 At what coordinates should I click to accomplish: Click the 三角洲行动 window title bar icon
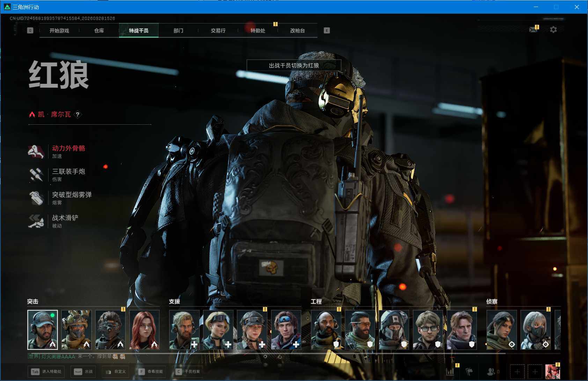coord(7,7)
